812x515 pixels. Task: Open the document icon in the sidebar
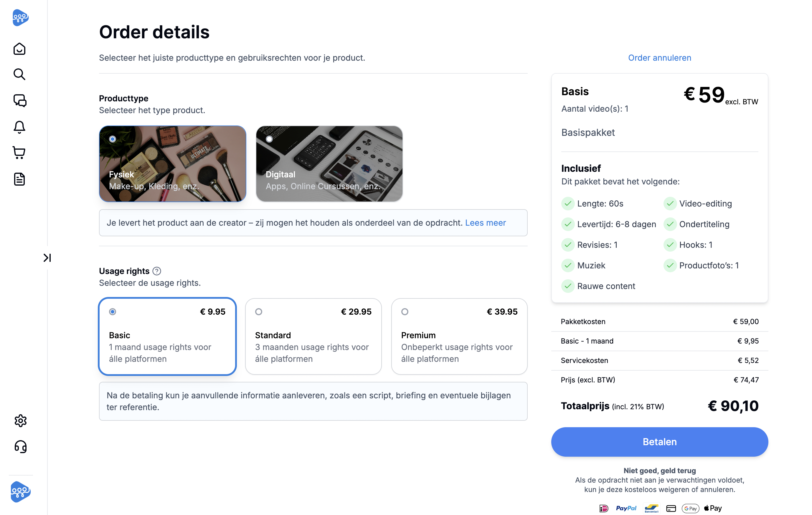click(x=19, y=179)
